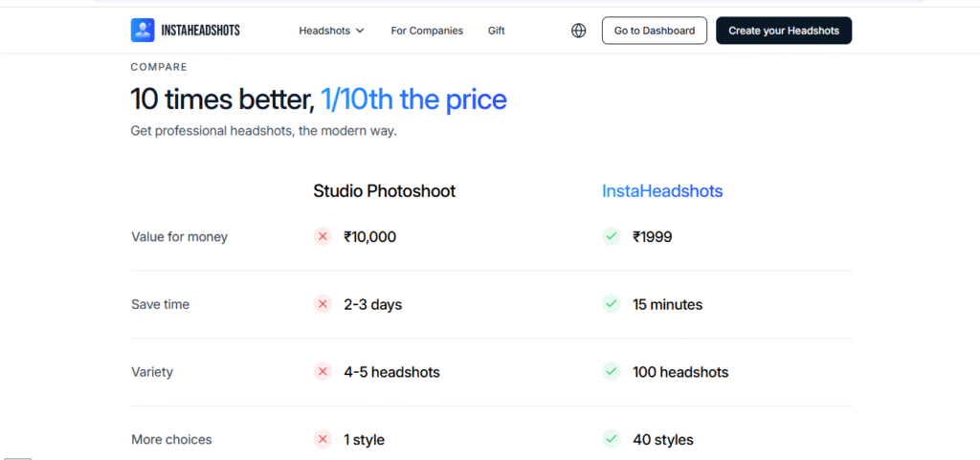The height and width of the screenshot is (460, 980).
Task: Click the chevron arrow next to Headshots
Action: click(360, 31)
